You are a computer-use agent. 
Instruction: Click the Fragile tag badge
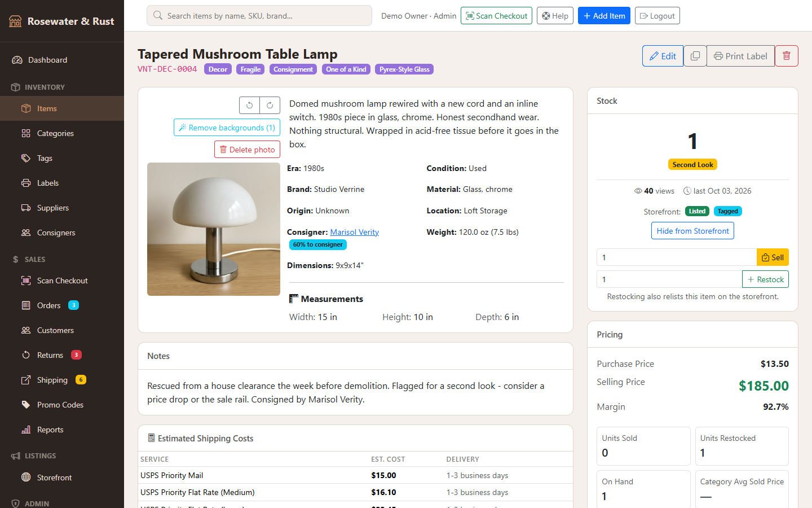(250, 69)
